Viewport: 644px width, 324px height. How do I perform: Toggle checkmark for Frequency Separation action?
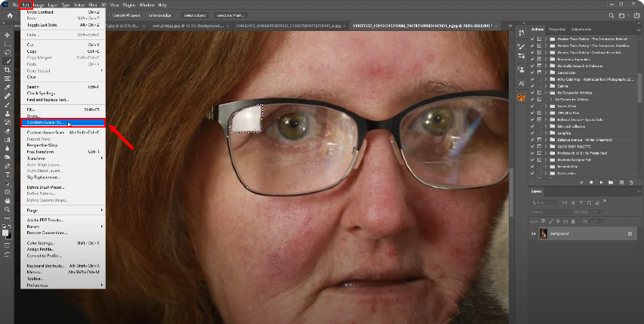(x=532, y=60)
